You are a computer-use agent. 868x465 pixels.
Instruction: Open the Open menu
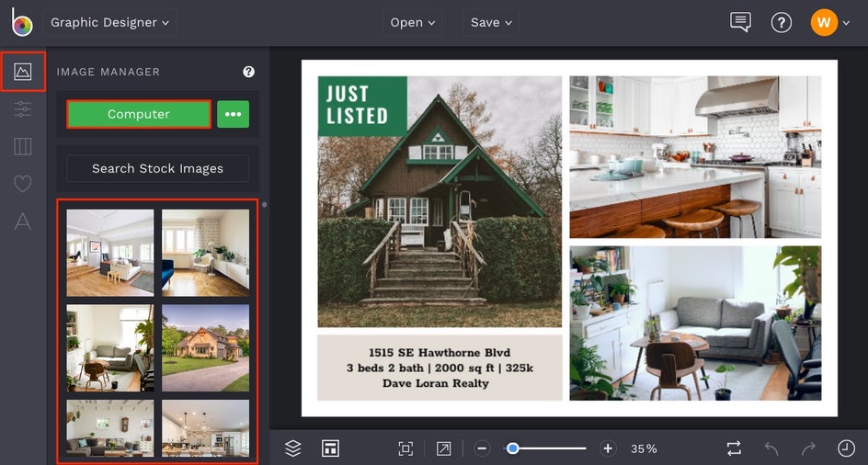tap(413, 23)
